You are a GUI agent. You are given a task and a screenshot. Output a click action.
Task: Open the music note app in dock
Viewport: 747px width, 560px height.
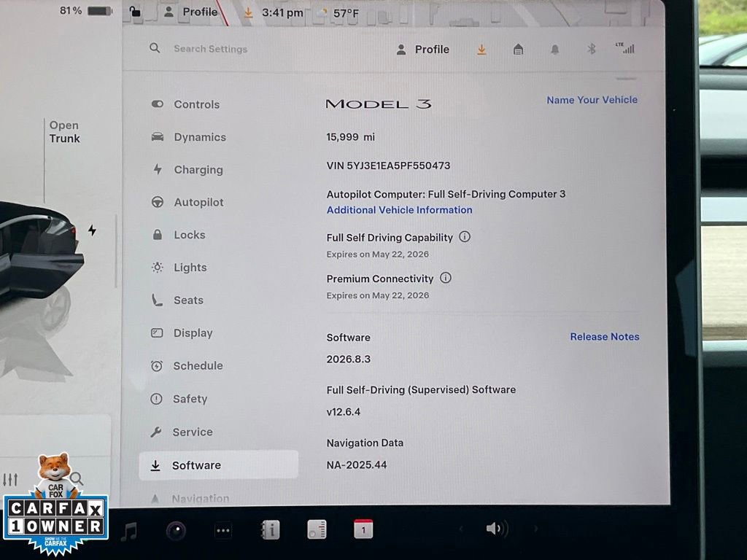(x=128, y=532)
